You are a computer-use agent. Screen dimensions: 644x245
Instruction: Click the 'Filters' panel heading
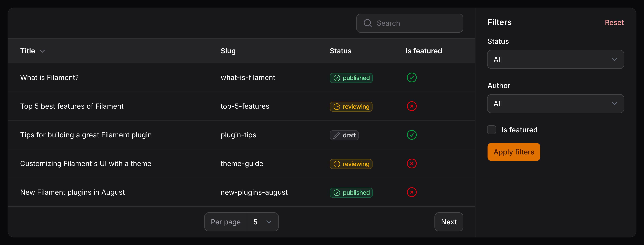pyautogui.click(x=499, y=22)
